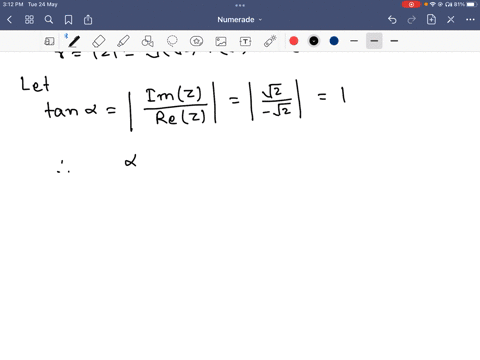Choose the blue pen color
The height and width of the screenshot is (360, 480).
click(334, 41)
